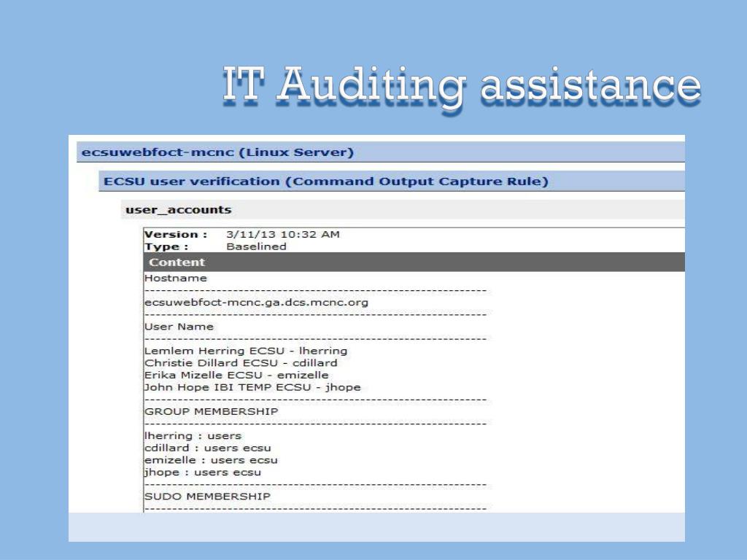This screenshot has width=747, height=560.
Task: Select hostname 'ecsuwebfoct-mcnc.ga.dcs.mcnc.org'
Action: 256,303
